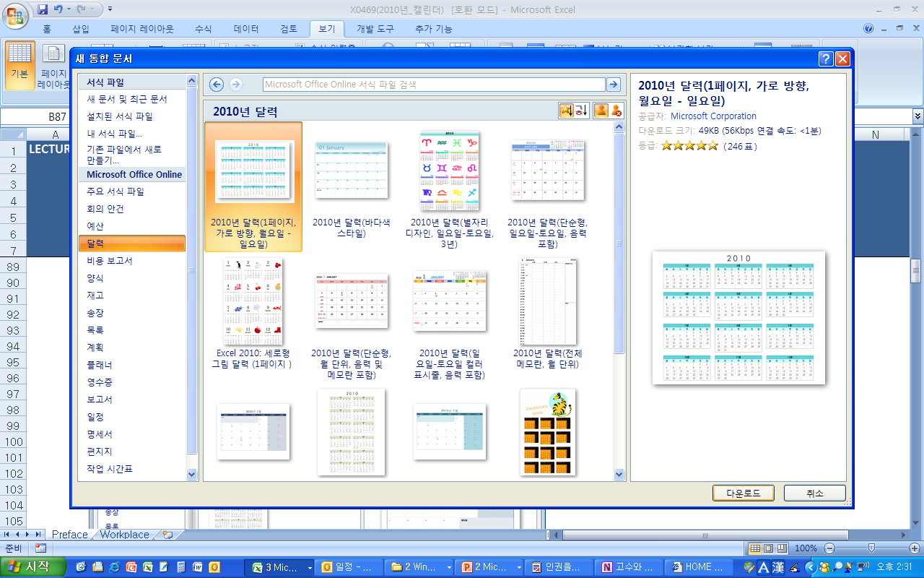Click the Microsoft Office Online search field
The image size is (924, 578).
point(434,85)
